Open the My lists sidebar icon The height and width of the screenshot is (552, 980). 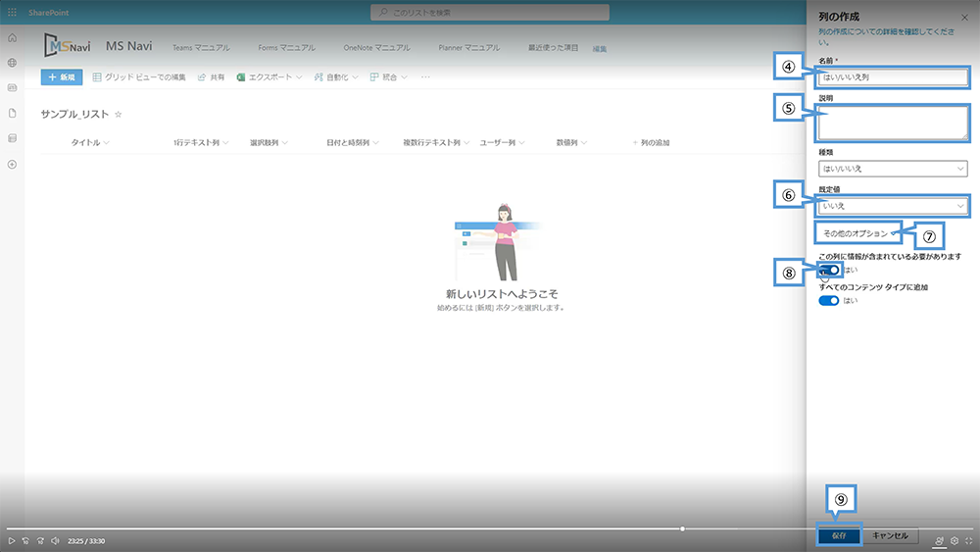pos(12,138)
